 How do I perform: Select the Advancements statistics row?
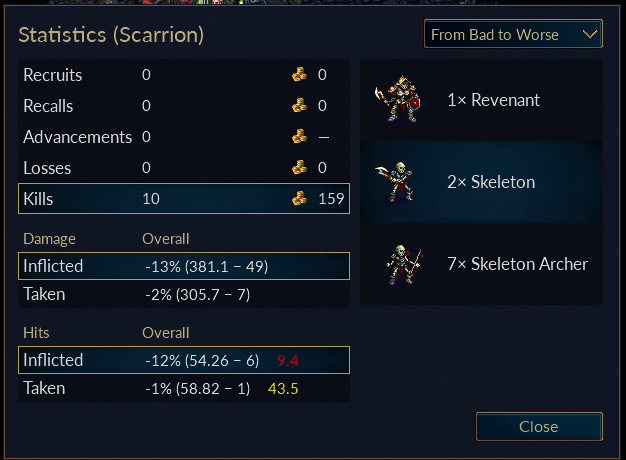coord(184,137)
